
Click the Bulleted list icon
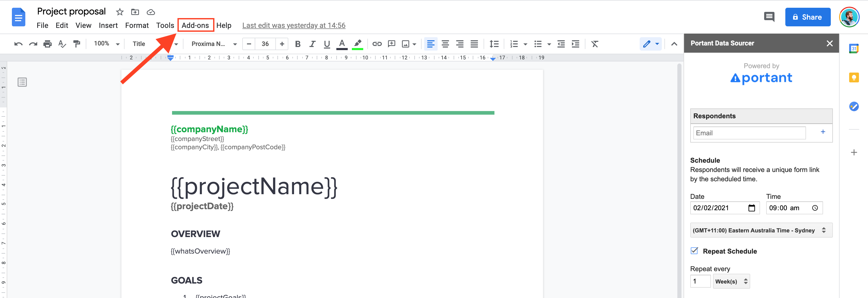[538, 44]
